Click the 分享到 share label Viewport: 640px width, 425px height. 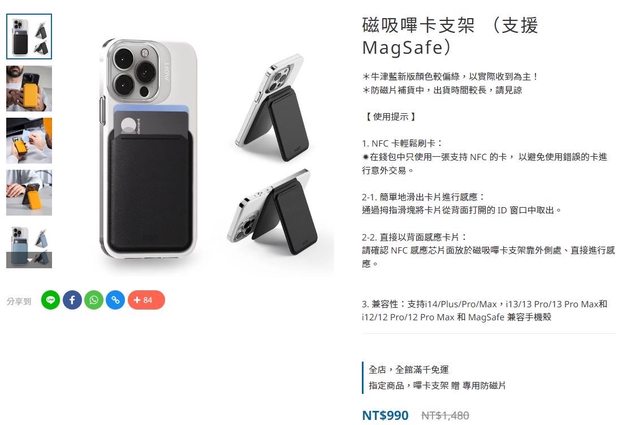pyautogui.click(x=19, y=301)
